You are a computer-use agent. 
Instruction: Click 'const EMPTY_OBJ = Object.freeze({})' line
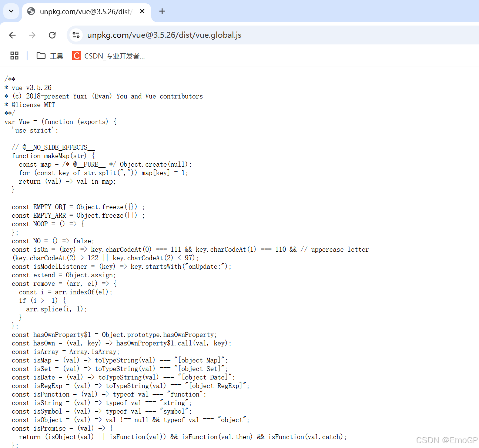(x=78, y=207)
